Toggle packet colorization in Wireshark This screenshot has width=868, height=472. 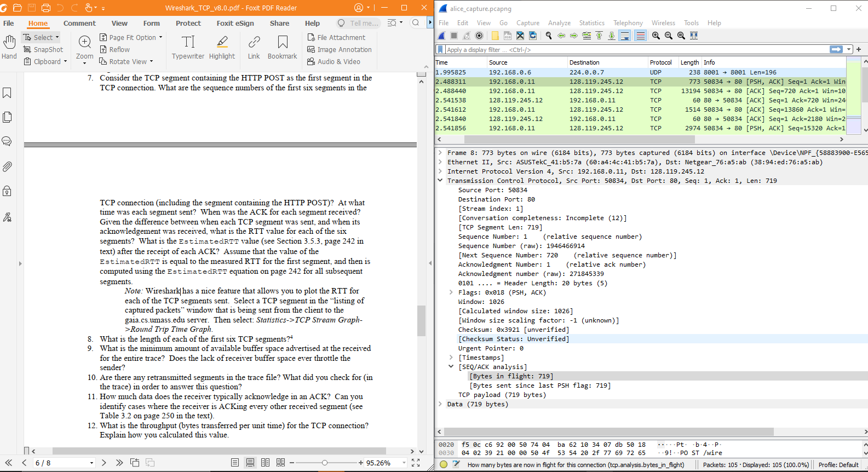point(640,36)
